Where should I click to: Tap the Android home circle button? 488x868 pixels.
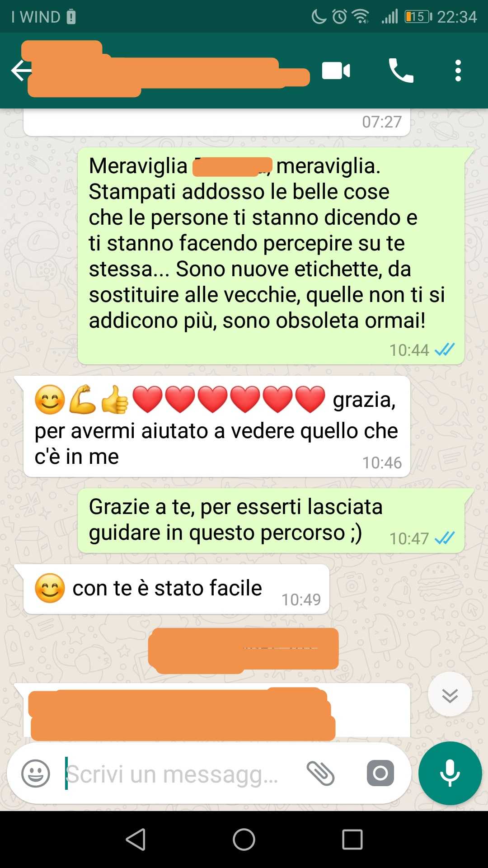pyautogui.click(x=244, y=840)
